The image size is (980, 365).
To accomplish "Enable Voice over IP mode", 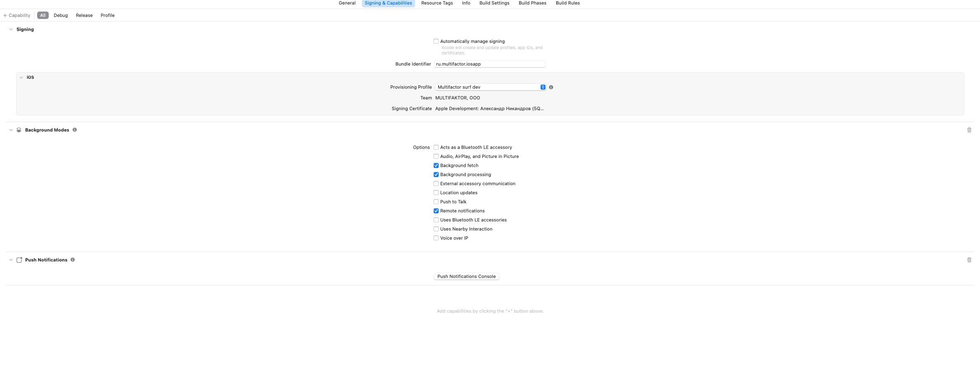I will pyautogui.click(x=436, y=238).
